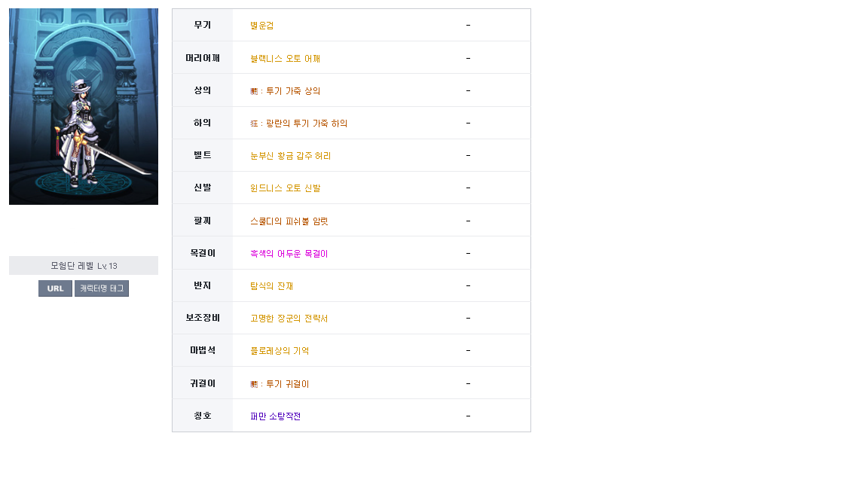Click the 무기 row label
Viewport: 868px width, 488px height.
203,25
